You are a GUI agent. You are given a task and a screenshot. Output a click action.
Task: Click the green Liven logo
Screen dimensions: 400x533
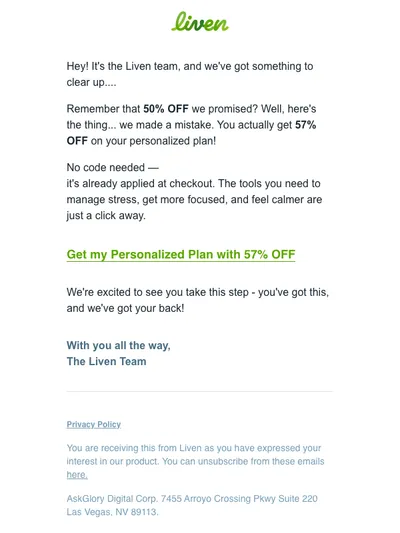coord(200,22)
